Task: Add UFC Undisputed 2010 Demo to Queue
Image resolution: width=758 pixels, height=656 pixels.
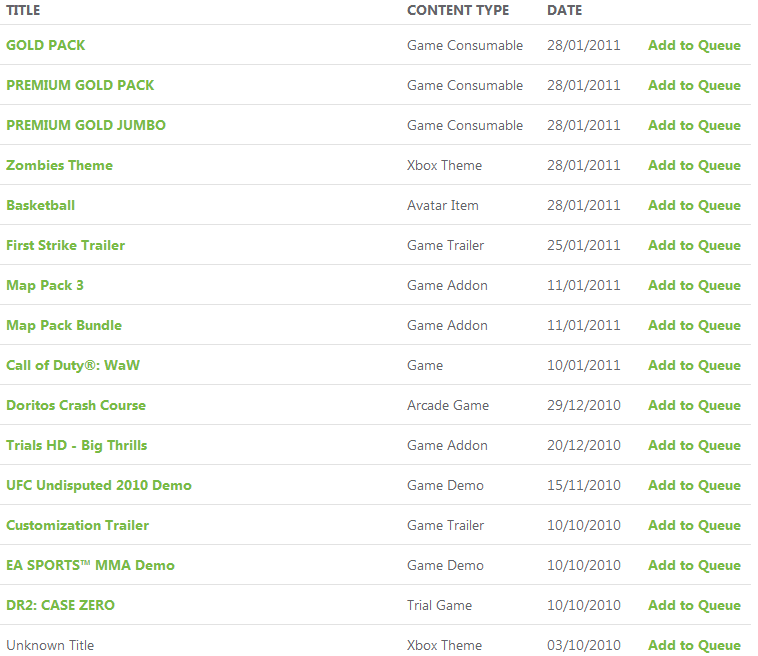Action: pyautogui.click(x=694, y=485)
